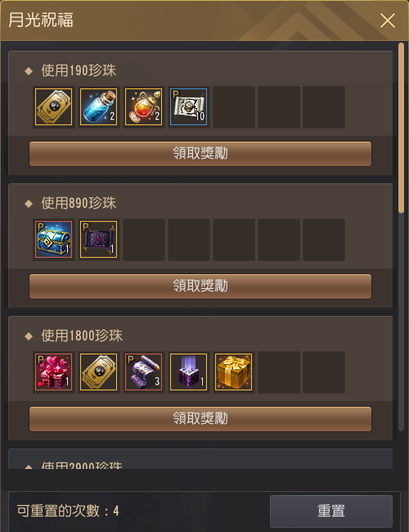
Task: Click the glowing purple cube reward
Action: point(189,372)
